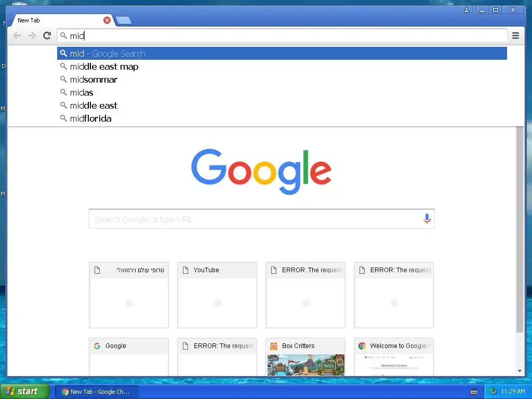This screenshot has width=532, height=399.
Task: Click the back navigation arrow
Action: point(17,36)
